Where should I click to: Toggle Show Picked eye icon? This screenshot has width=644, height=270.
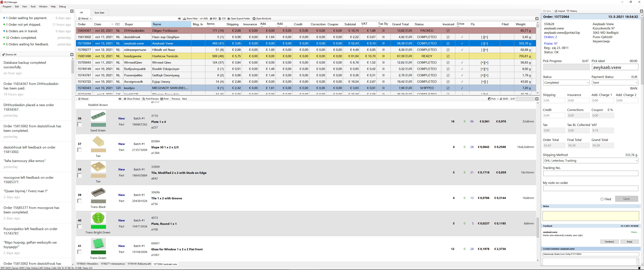tap(125, 99)
